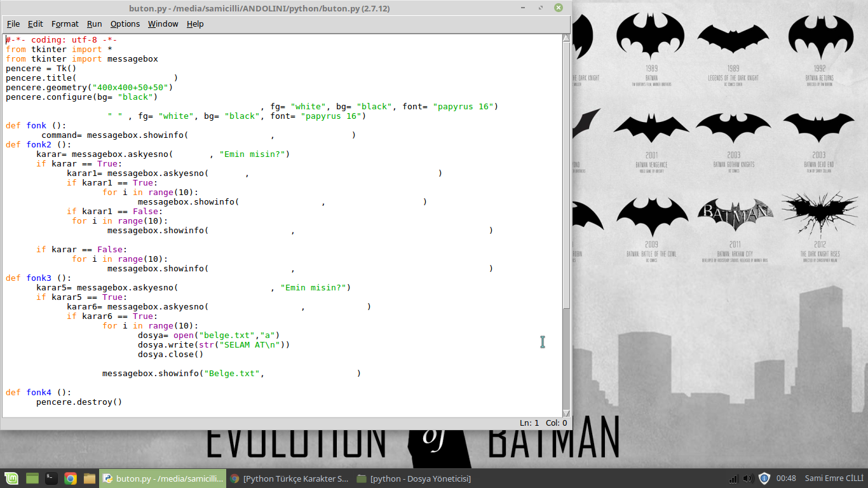Click 'from tkinter import messagebox' line
The height and width of the screenshot is (488, 868).
click(x=82, y=58)
